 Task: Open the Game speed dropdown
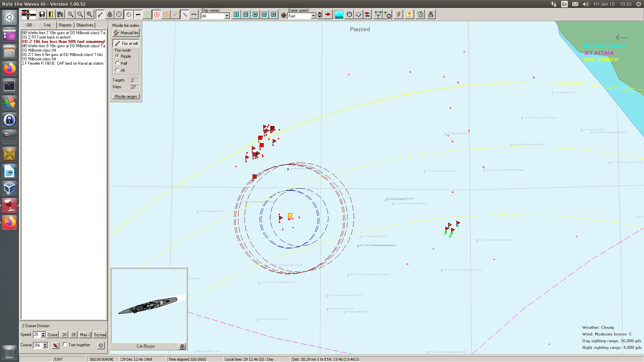coord(314,16)
